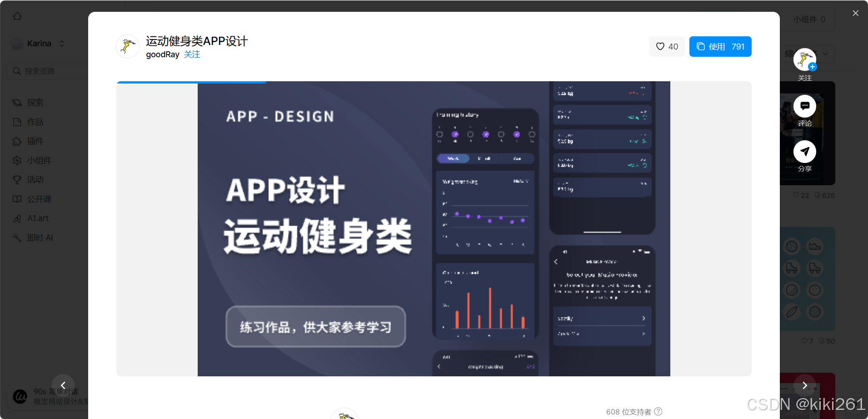Open A1.art in the sidebar
The image size is (868, 419).
coord(38,218)
